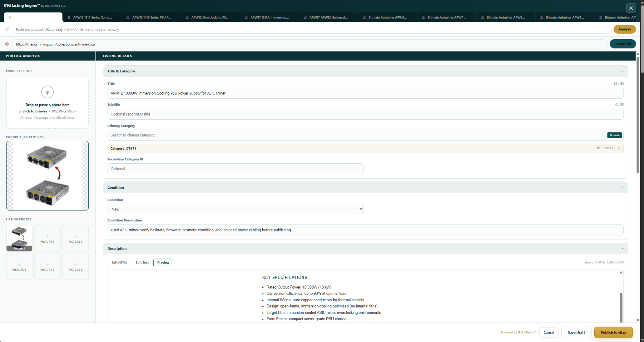Click the 'KEY SPECIFICATIONS' heading
This screenshot has height=342, width=644.
pyautogui.click(x=285, y=277)
